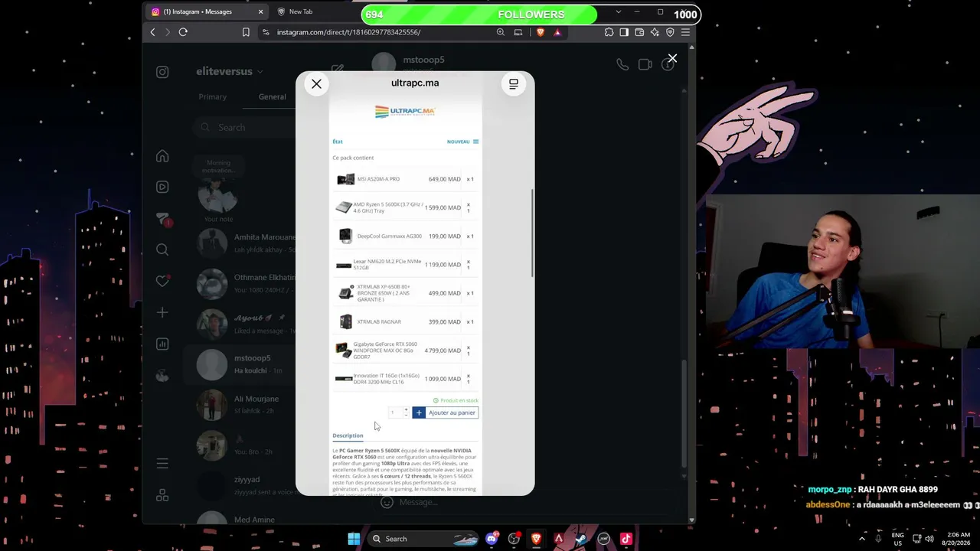Open the Description tab on the product page

click(x=348, y=435)
